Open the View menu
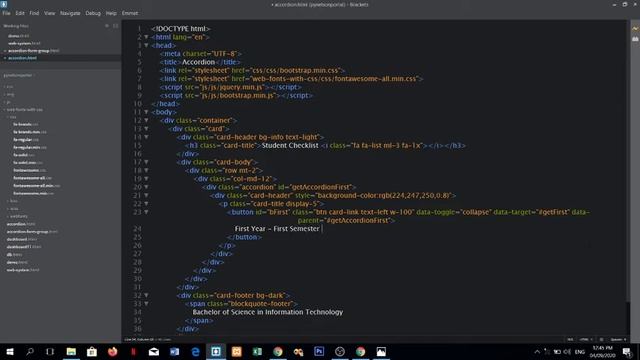 pos(49,13)
